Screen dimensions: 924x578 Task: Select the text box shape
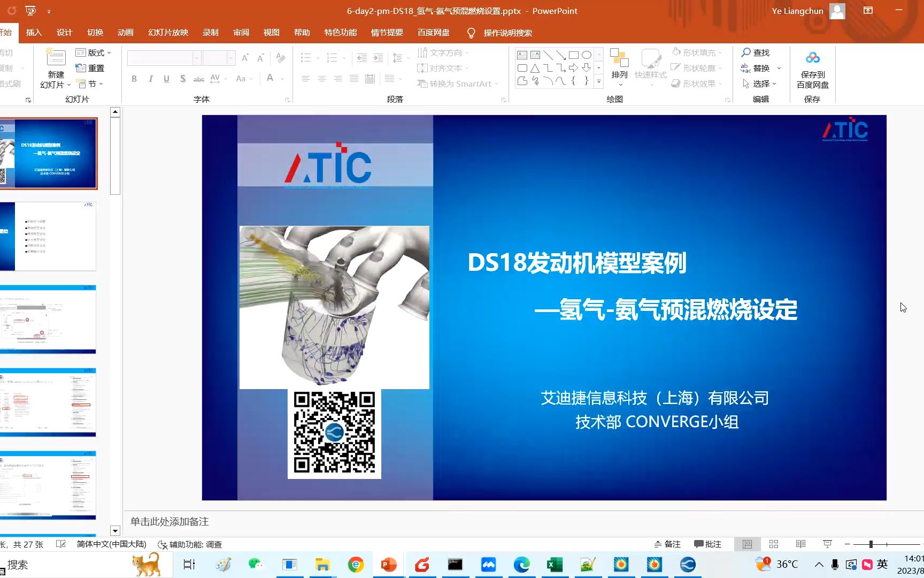(x=522, y=55)
